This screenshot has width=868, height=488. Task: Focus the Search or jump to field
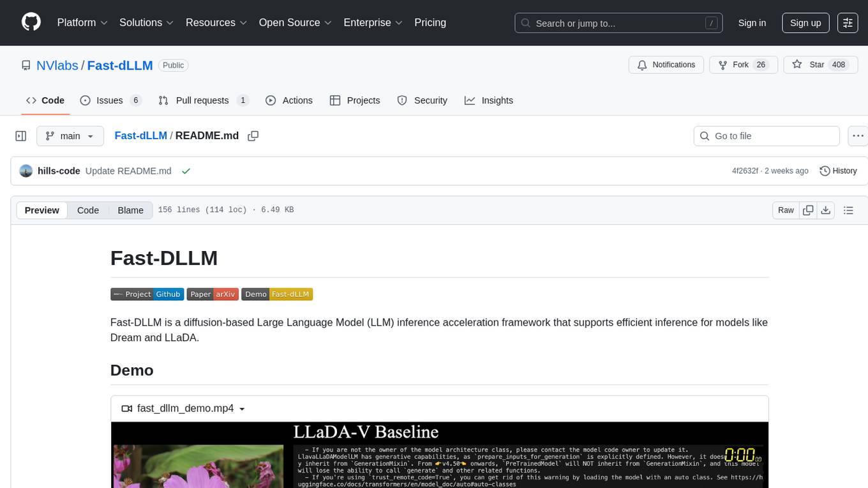pyautogui.click(x=619, y=23)
